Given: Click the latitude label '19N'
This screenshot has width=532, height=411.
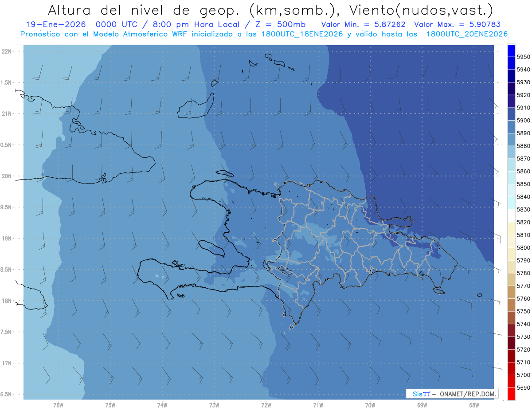Looking at the screenshot, I should [8, 239].
